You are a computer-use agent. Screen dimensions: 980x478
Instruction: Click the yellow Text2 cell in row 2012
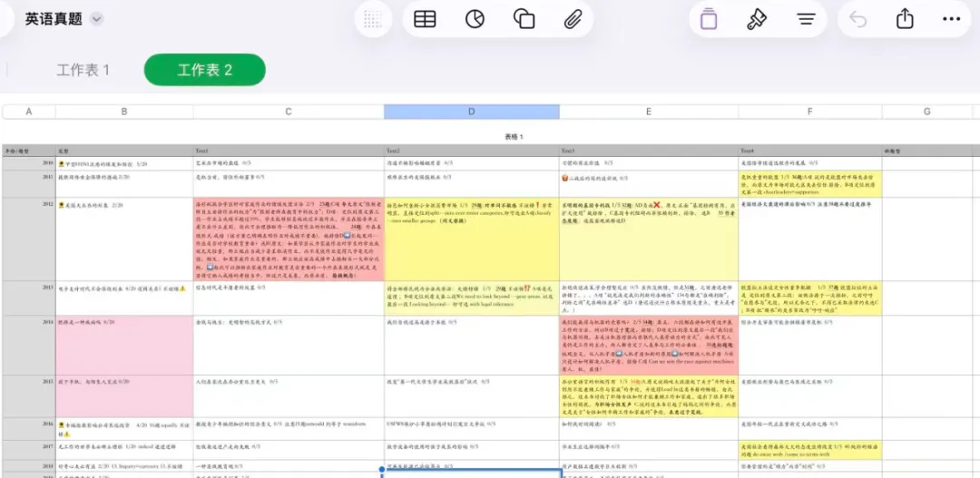pyautogui.click(x=471, y=239)
